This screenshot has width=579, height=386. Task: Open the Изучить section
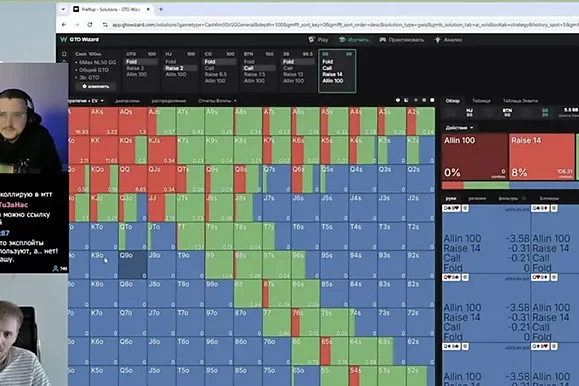tap(354, 40)
